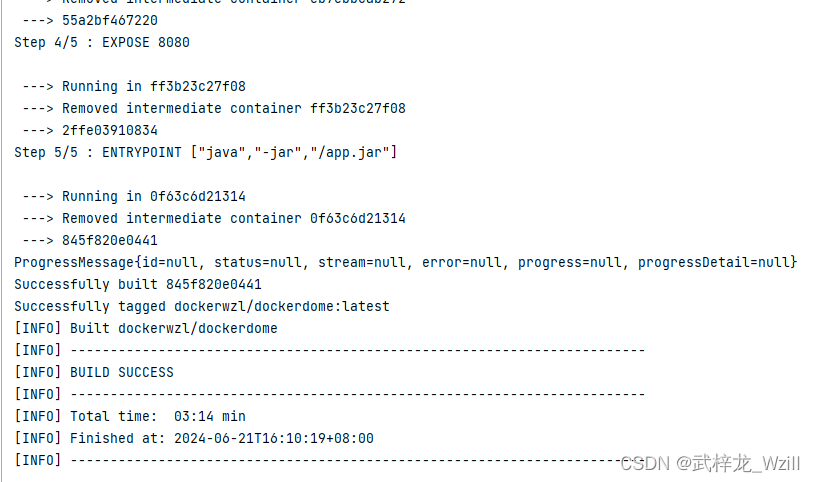Click '[INFO] Built dockerwzl/dockerdome' line

(x=146, y=329)
